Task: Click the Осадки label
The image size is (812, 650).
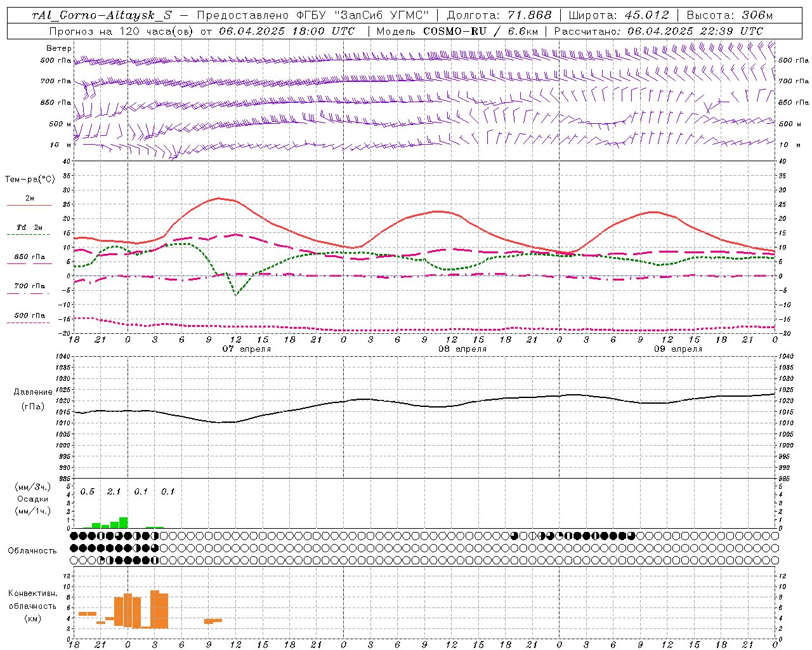Action: [x=32, y=499]
